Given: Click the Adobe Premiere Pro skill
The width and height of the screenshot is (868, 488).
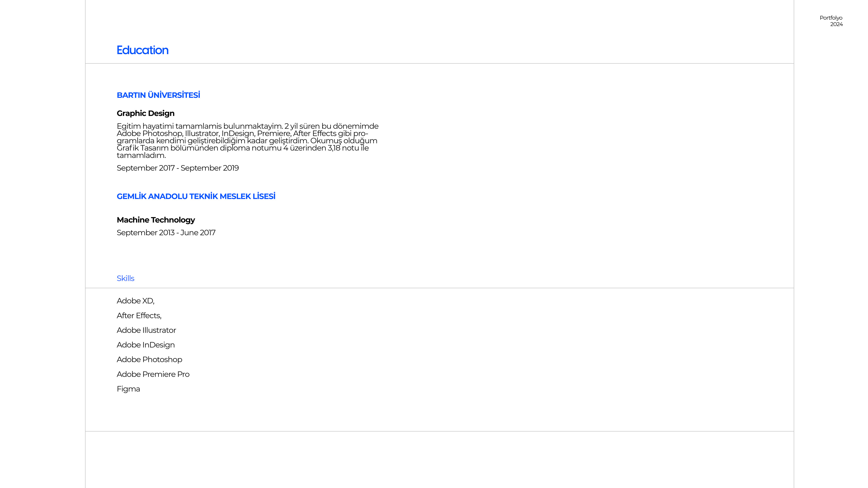Looking at the screenshot, I should (x=153, y=375).
